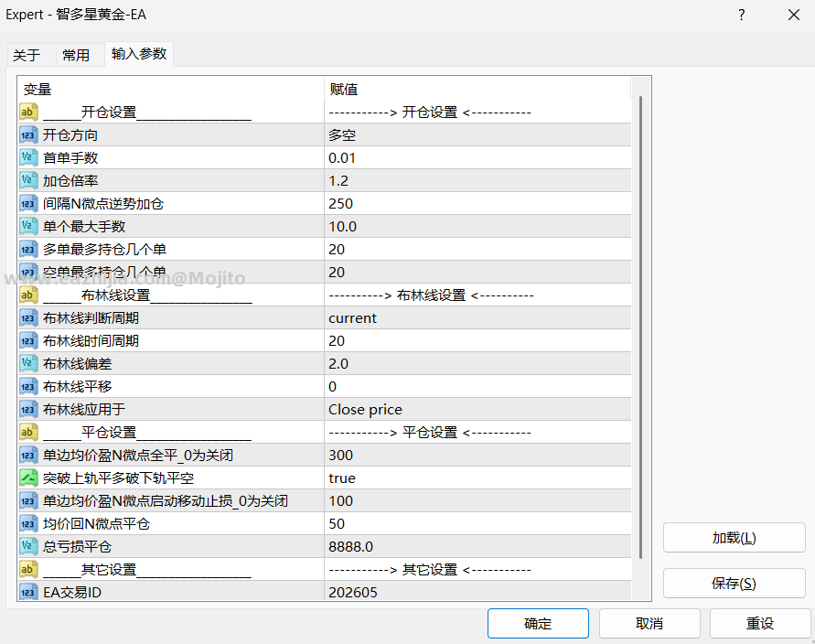This screenshot has height=644, width=815.
Task: Click the integer icon beside 布林线平移
Action: point(28,387)
